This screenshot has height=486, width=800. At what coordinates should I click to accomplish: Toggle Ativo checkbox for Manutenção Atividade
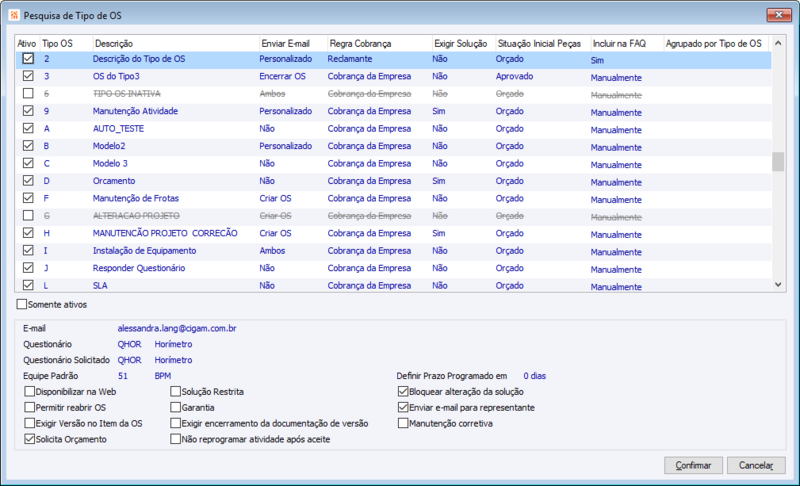pos(28,111)
